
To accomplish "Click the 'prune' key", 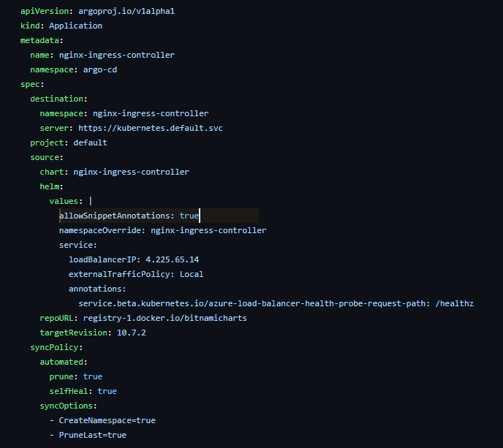I will [61, 376].
